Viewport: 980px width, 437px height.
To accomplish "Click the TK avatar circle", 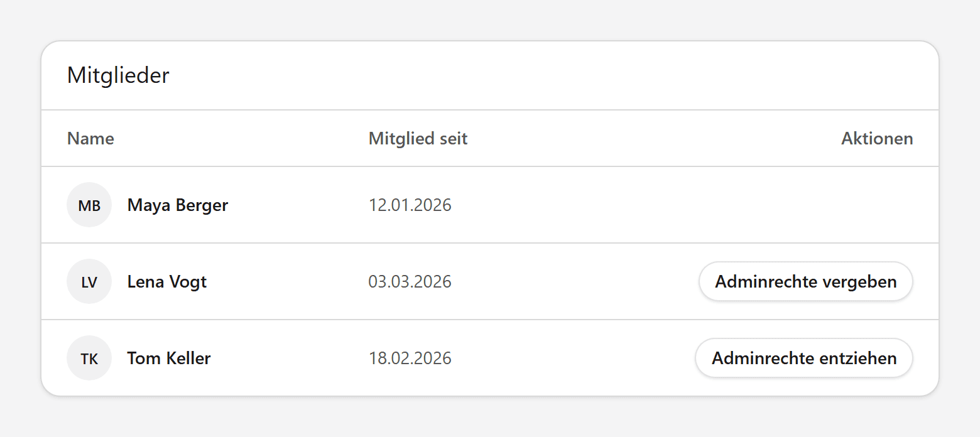I will tap(89, 358).
